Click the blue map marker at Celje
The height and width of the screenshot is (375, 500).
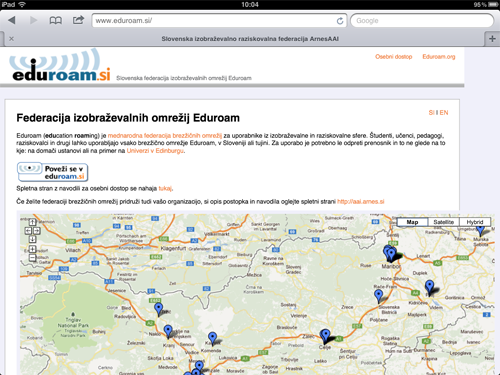tap(325, 336)
